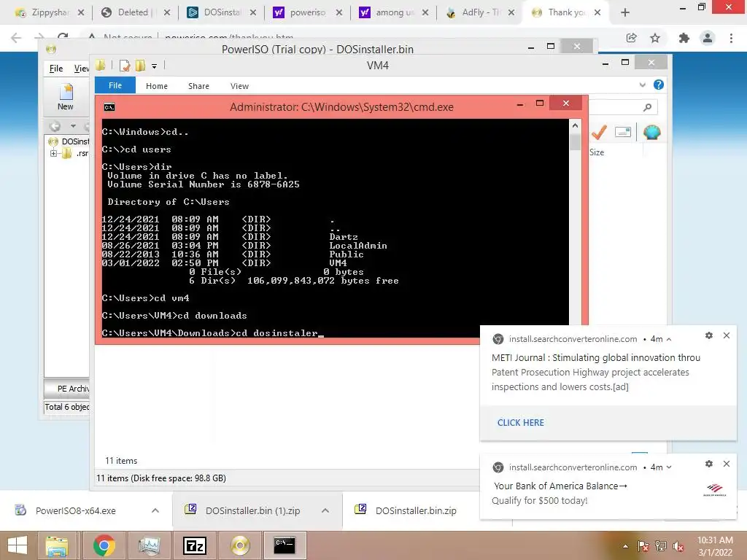
Task: Open 7-Zip from the taskbar
Action: click(195, 545)
